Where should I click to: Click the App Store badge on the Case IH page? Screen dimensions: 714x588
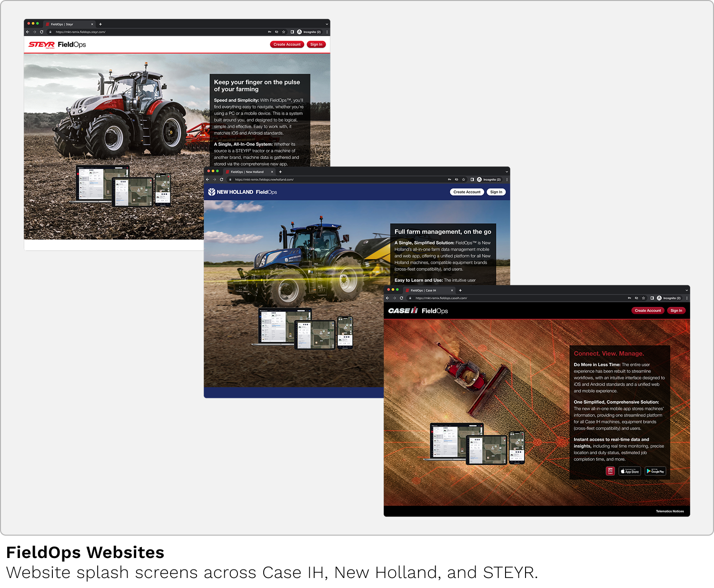[x=630, y=471]
